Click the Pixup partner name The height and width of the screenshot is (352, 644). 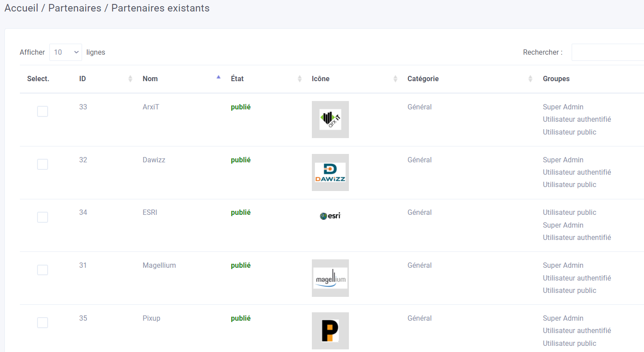point(151,318)
